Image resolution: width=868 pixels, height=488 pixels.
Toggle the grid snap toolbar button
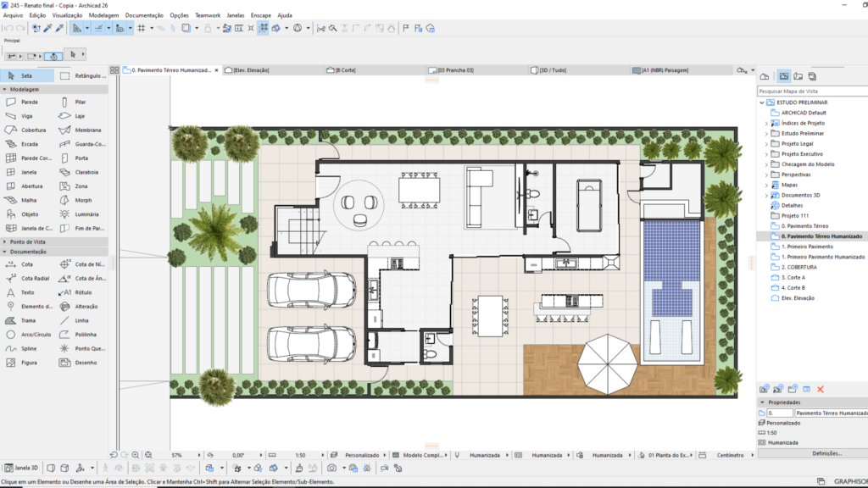pyautogui.click(x=141, y=28)
